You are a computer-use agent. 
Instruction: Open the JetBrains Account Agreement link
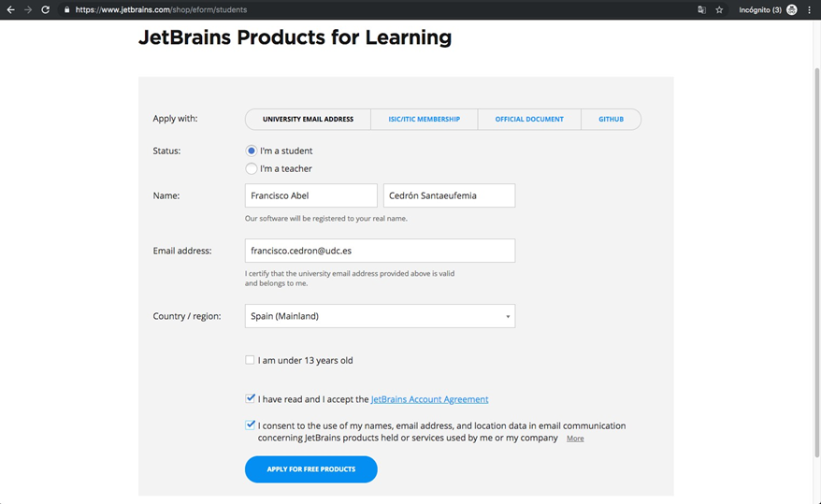click(x=429, y=399)
